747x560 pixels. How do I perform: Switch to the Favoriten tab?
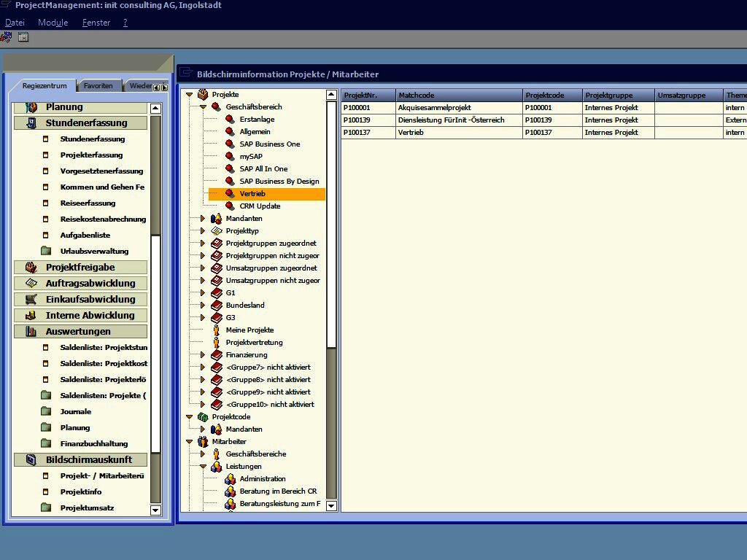pos(98,86)
